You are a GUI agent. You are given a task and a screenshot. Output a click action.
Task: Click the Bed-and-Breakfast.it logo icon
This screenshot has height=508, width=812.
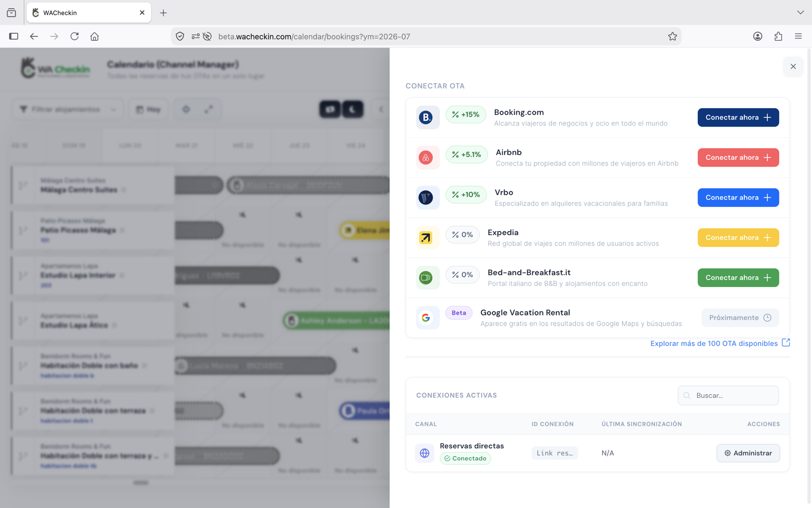coord(428,278)
